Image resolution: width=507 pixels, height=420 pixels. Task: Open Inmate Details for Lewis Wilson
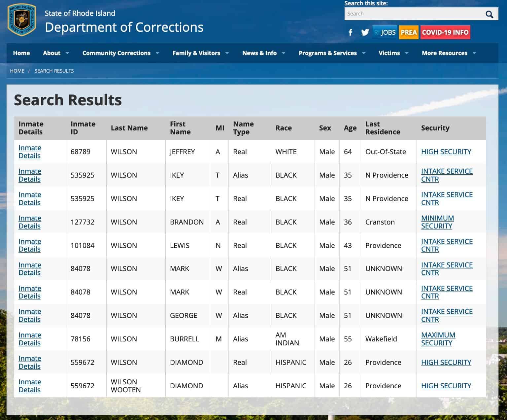pos(30,245)
